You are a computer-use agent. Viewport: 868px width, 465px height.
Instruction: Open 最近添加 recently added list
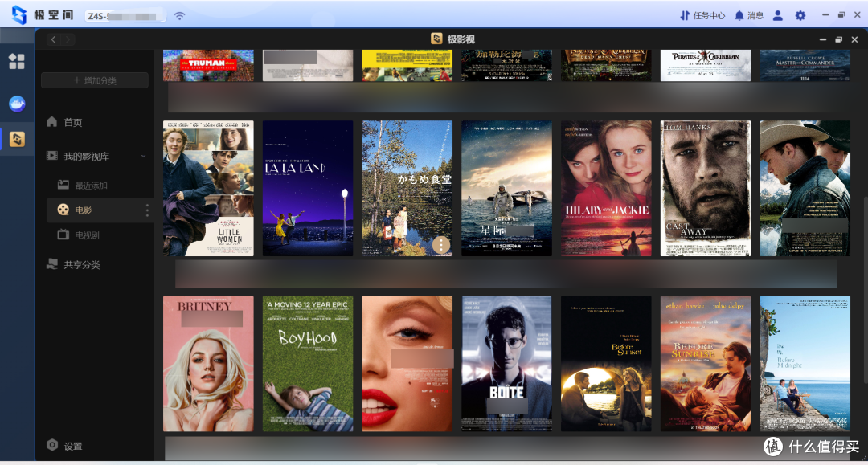tap(83, 186)
